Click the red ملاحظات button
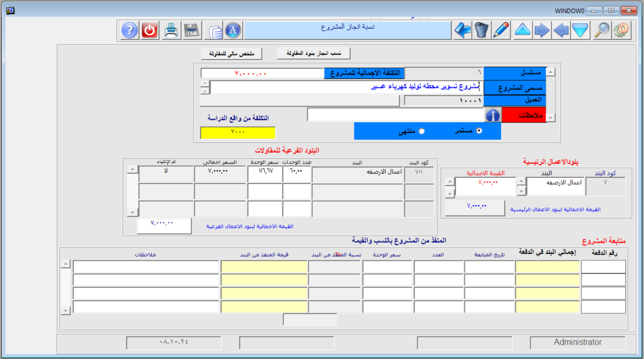 pos(524,115)
